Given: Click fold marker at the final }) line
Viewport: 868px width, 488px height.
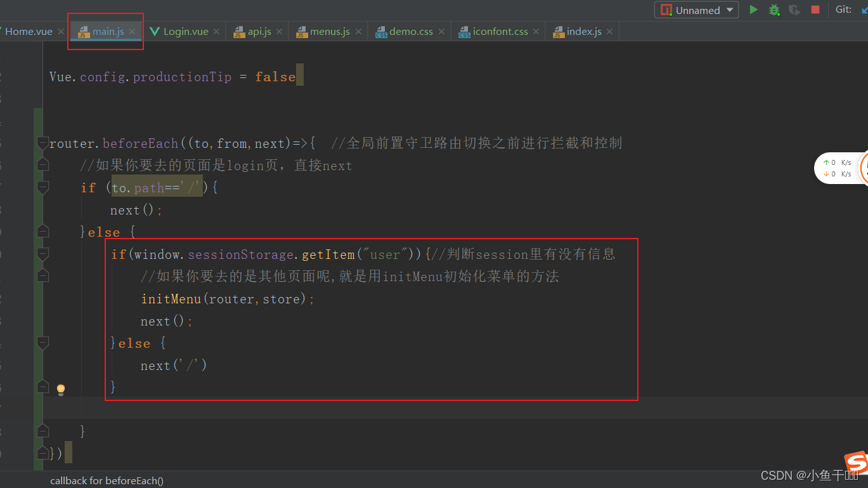Looking at the screenshot, I should tap(42, 453).
